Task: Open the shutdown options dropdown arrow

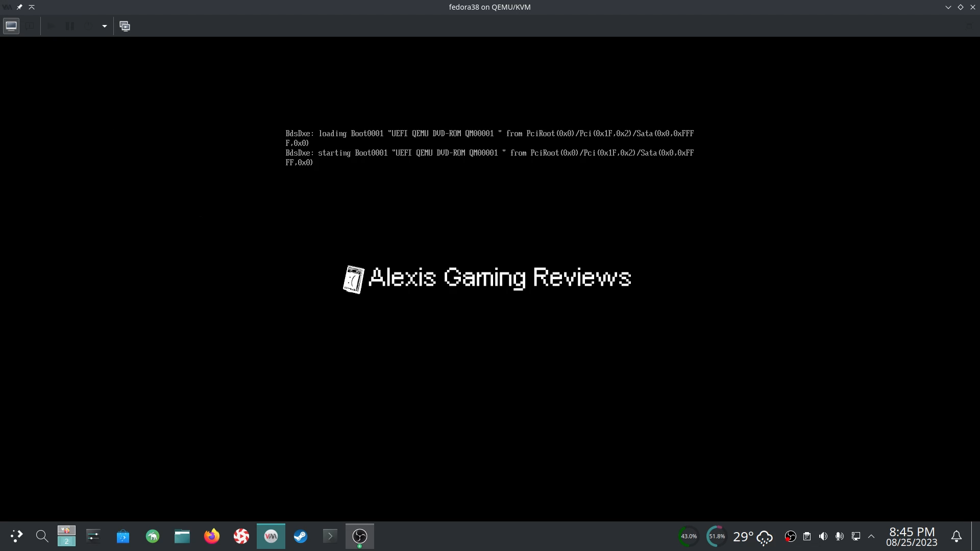Action: (105, 26)
